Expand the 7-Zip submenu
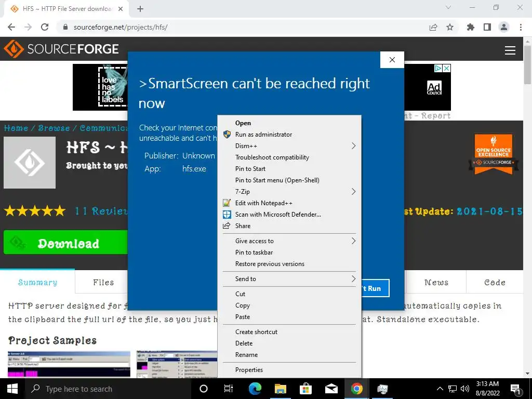The width and height of the screenshot is (532, 399). (x=289, y=192)
